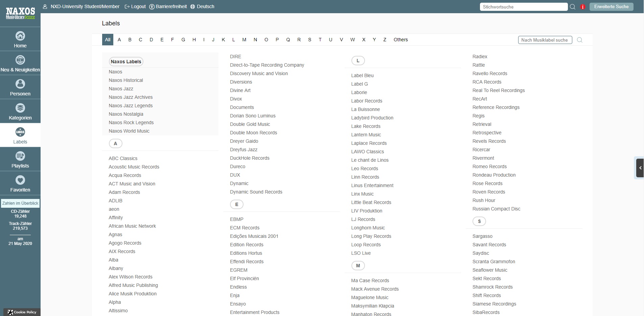644x316 pixels.
Task: Select the Others filter tab
Action: (400, 40)
